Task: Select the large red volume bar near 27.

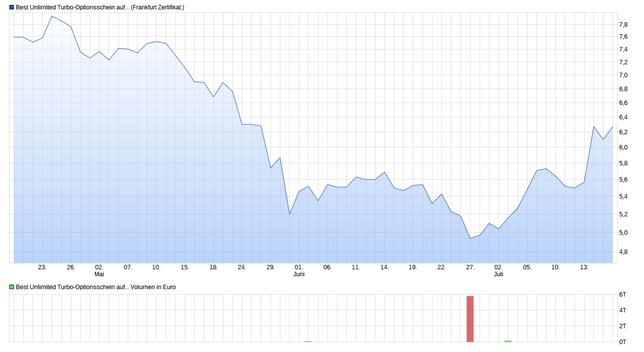Action: [470, 319]
